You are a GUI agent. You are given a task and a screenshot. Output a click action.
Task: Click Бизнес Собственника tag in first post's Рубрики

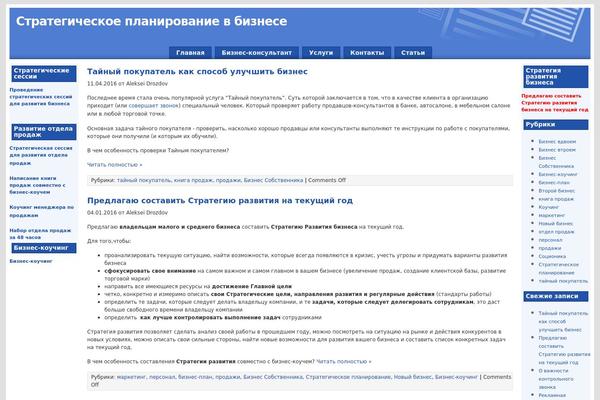(x=273, y=180)
